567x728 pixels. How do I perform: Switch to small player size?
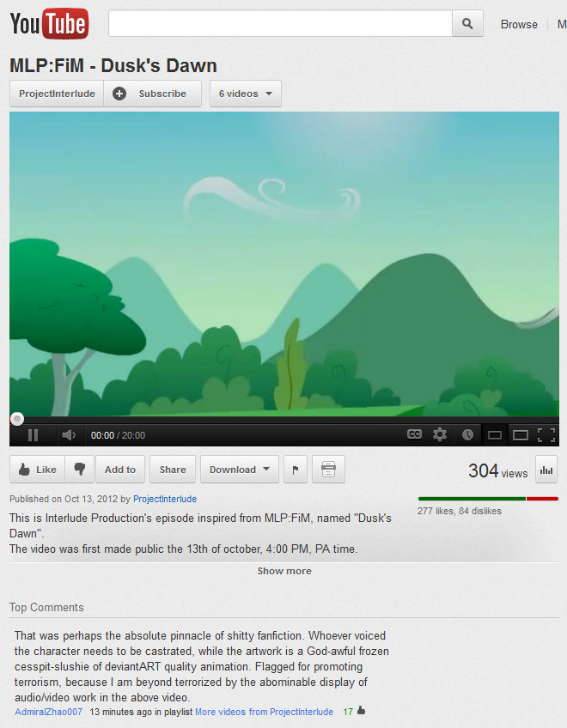[x=495, y=435]
